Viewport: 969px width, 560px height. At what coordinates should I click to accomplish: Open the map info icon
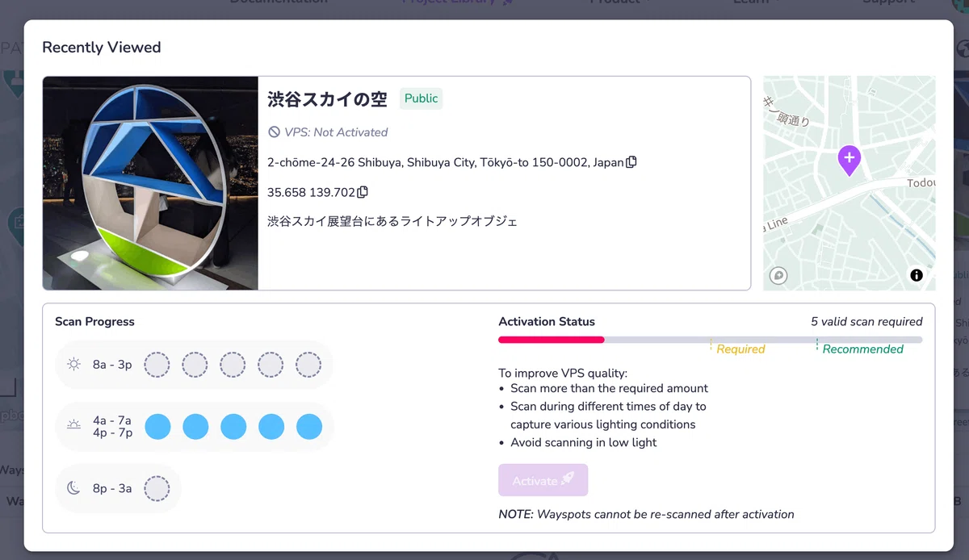[917, 275]
